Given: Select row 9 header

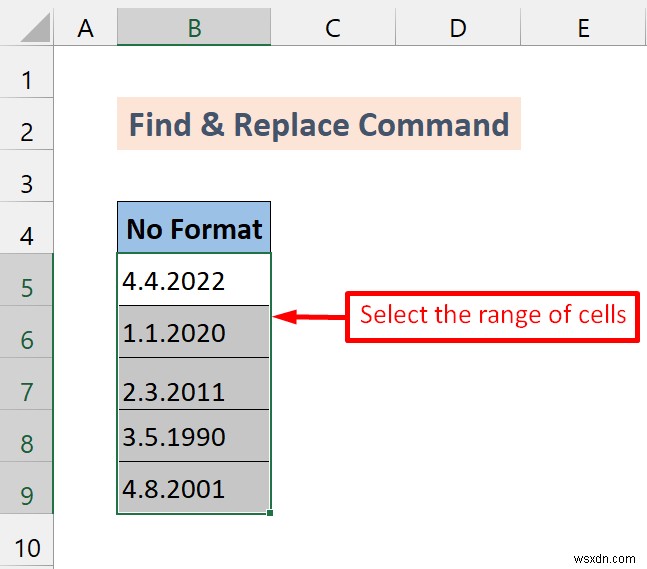Looking at the screenshot, I should (x=26, y=488).
